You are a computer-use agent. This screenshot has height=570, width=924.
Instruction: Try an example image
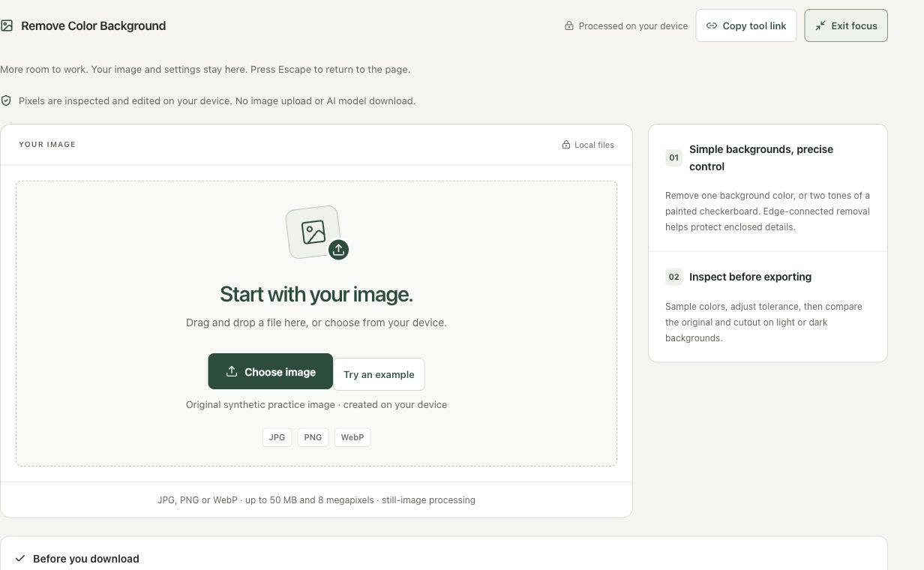[379, 374]
